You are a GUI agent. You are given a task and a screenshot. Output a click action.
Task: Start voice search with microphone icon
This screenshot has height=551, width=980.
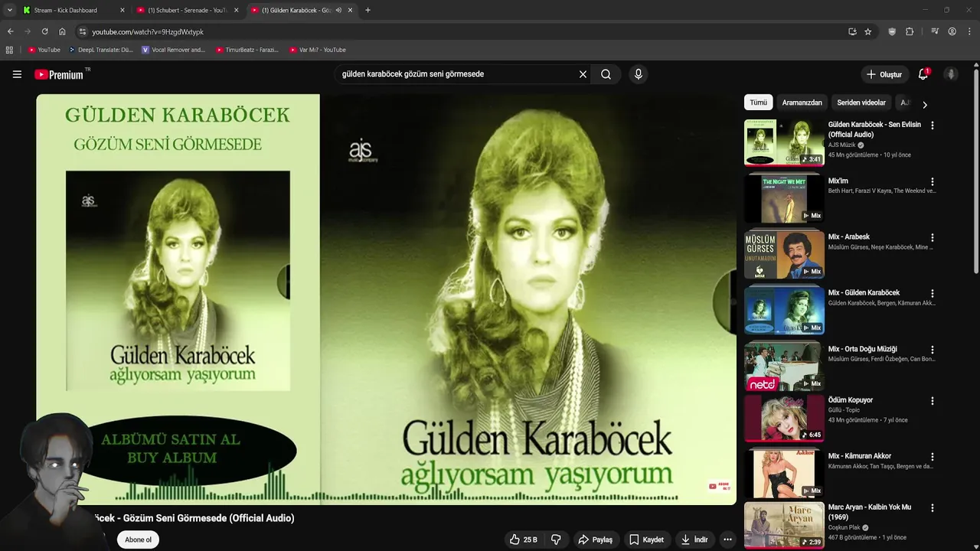pos(639,74)
